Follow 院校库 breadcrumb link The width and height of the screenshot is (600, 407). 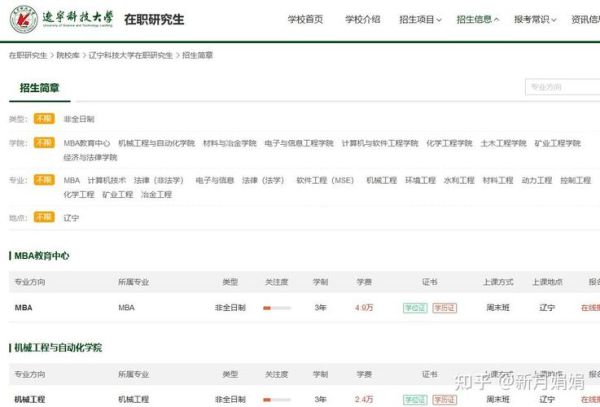[68, 55]
